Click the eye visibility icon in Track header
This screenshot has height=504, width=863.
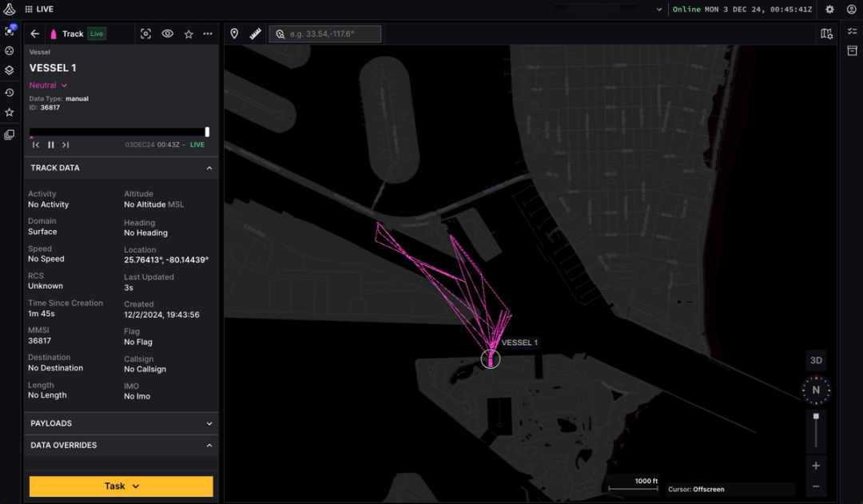[x=168, y=34]
